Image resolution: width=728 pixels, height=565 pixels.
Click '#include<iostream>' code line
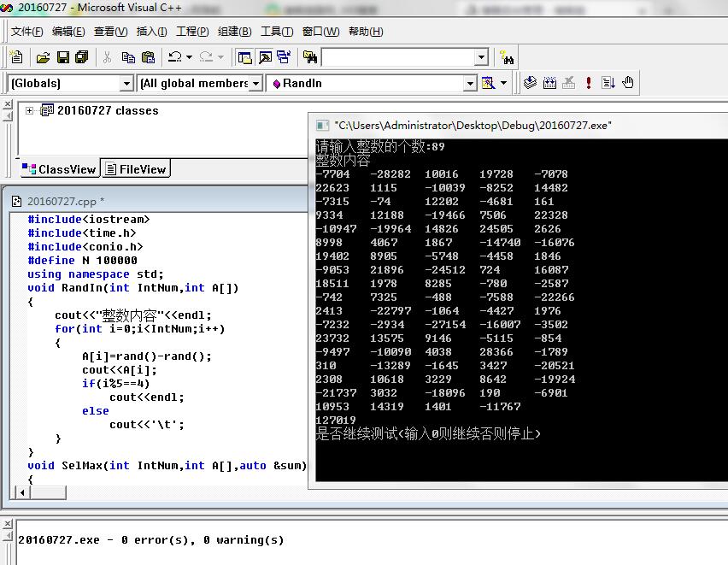tap(89, 220)
